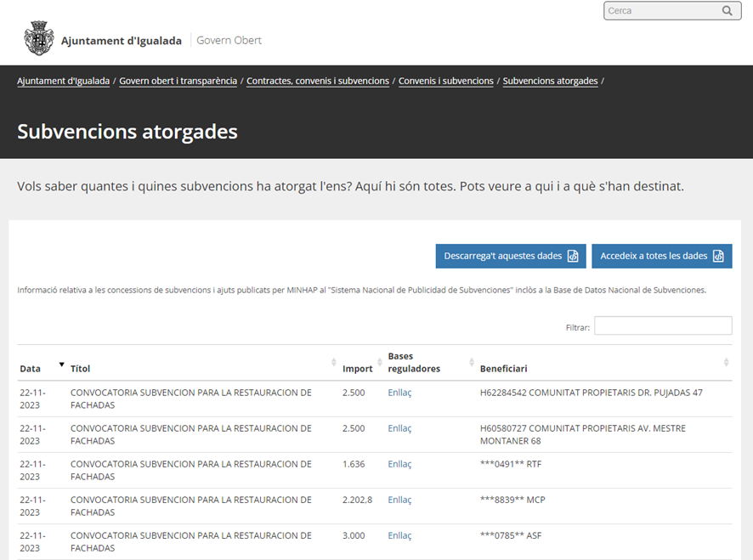753x560 pixels.
Task: Click file icon on Accedeix a totes les dades
Action: pyautogui.click(x=718, y=256)
